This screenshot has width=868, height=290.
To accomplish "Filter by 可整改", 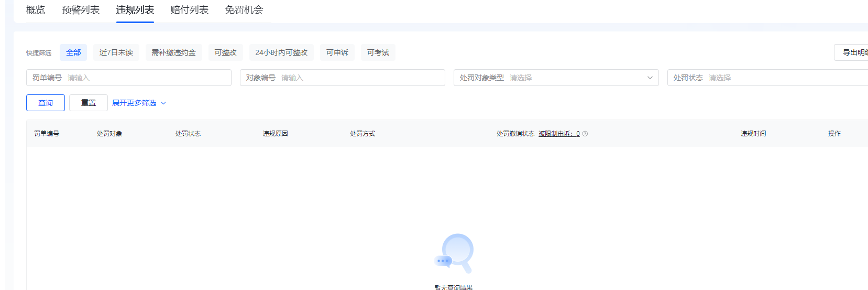I will 225,52.
